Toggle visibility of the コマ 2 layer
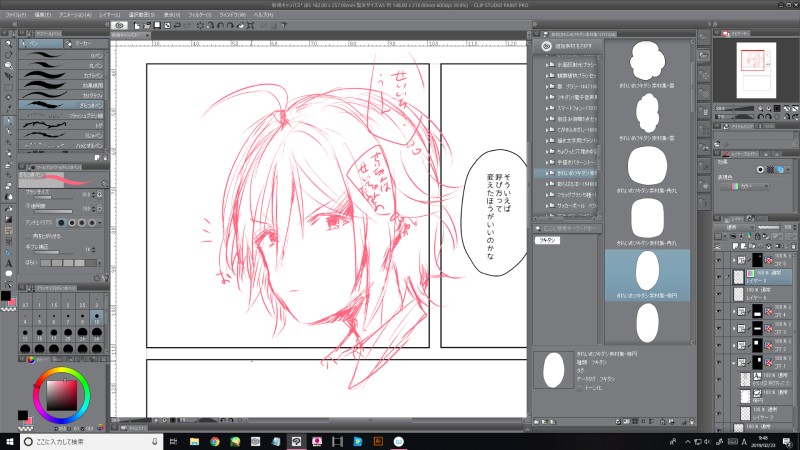 pos(719,345)
